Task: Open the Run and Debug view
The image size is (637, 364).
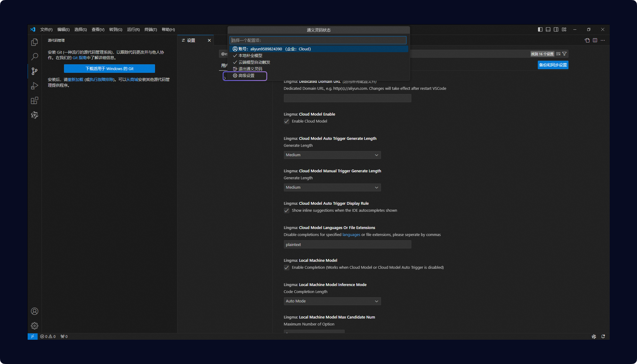Action: tap(35, 86)
